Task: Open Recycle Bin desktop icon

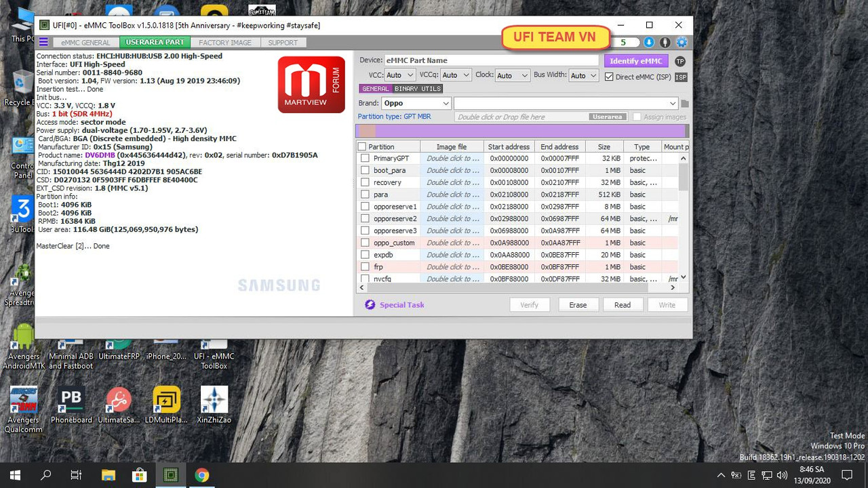Action: (x=18, y=89)
